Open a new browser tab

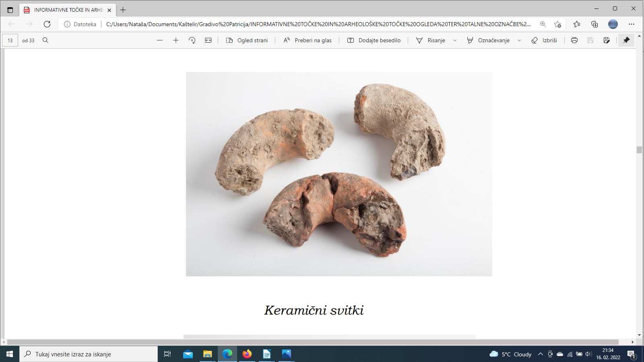(123, 10)
